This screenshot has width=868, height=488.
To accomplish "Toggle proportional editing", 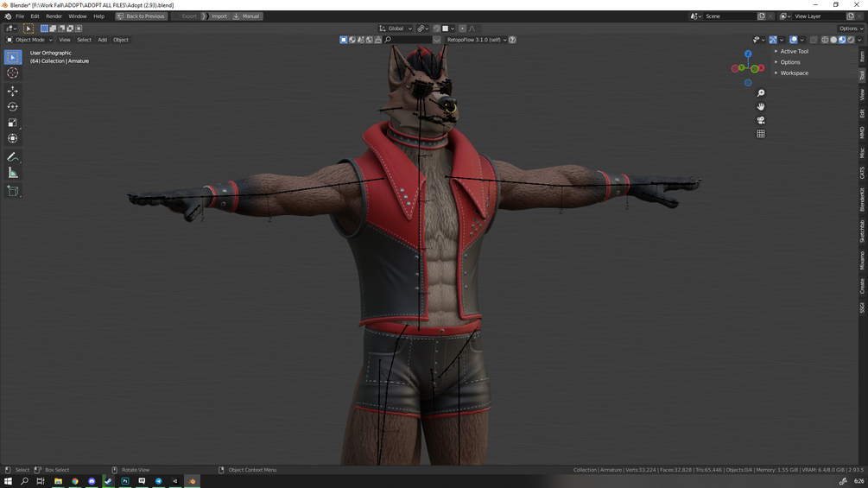I will click(x=462, y=29).
